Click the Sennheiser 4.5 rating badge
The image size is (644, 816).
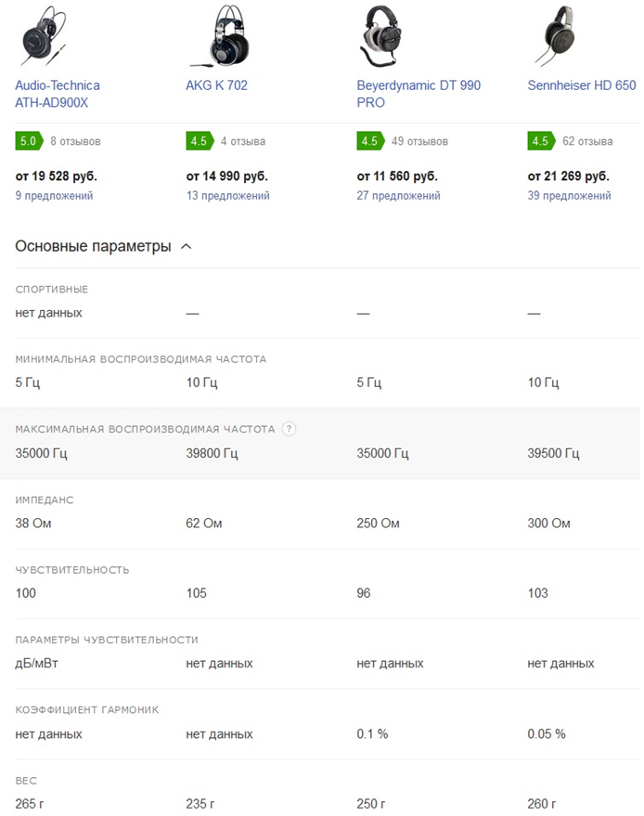click(x=540, y=141)
